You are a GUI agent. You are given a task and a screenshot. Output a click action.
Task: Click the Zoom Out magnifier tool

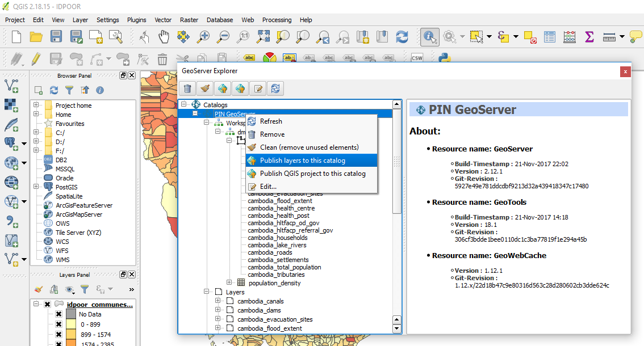tap(223, 37)
